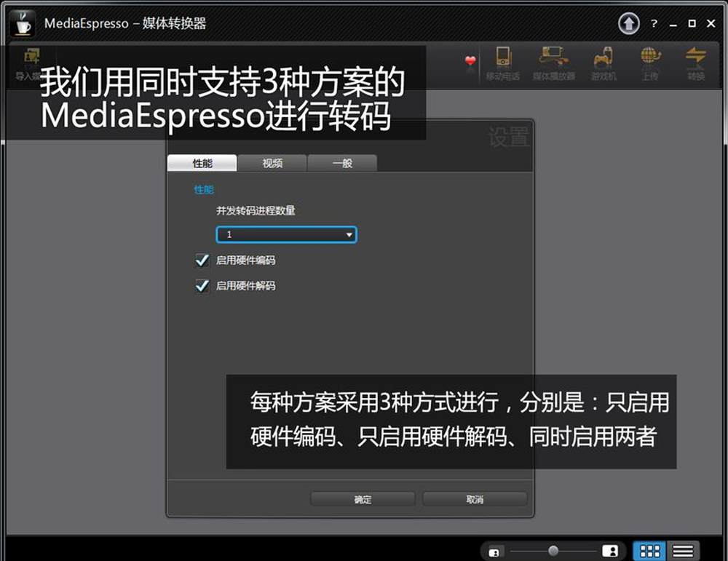This screenshot has width=728, height=561.
Task: Open the 并发转码进程数量 dropdown
Action: pyautogui.click(x=286, y=235)
